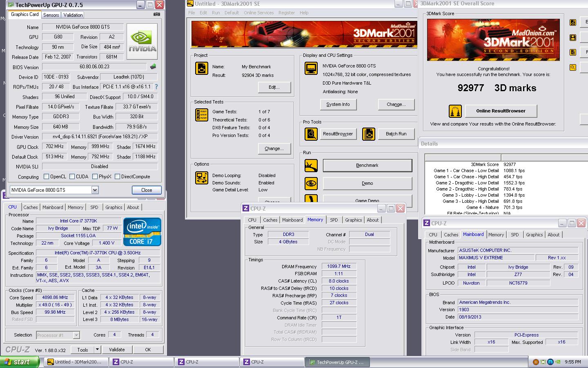
Task: Click the Batch Run button
Action: click(396, 134)
